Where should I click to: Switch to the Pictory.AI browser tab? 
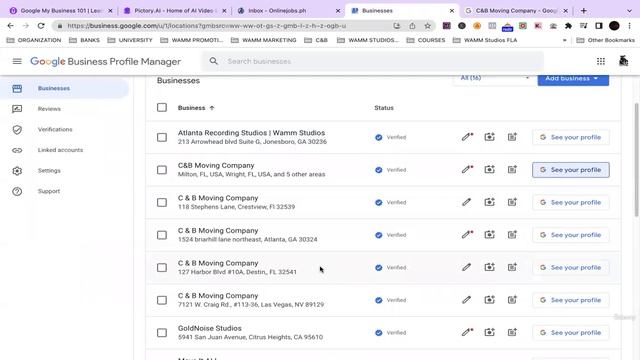click(x=175, y=11)
